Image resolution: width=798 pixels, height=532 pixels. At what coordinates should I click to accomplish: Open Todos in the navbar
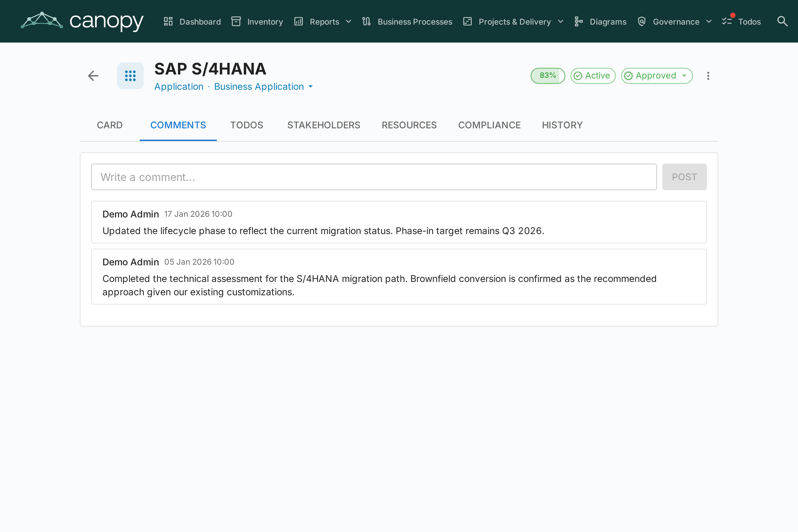point(749,22)
